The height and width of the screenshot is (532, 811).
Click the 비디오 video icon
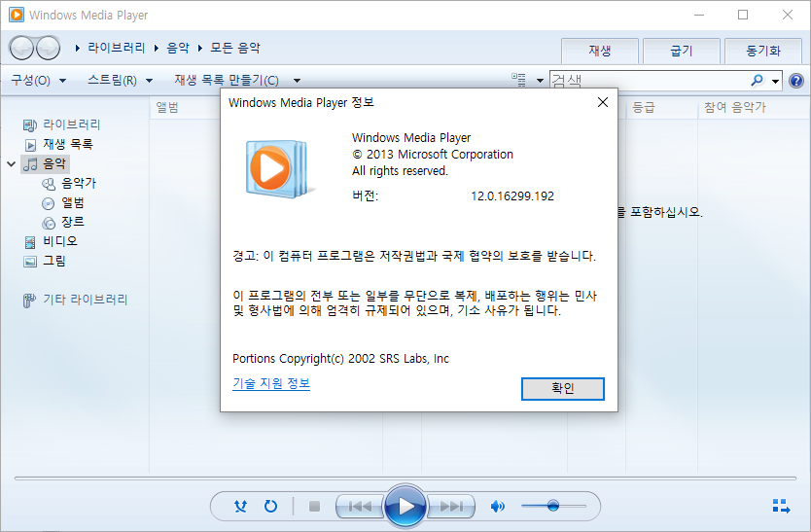pyautogui.click(x=30, y=241)
